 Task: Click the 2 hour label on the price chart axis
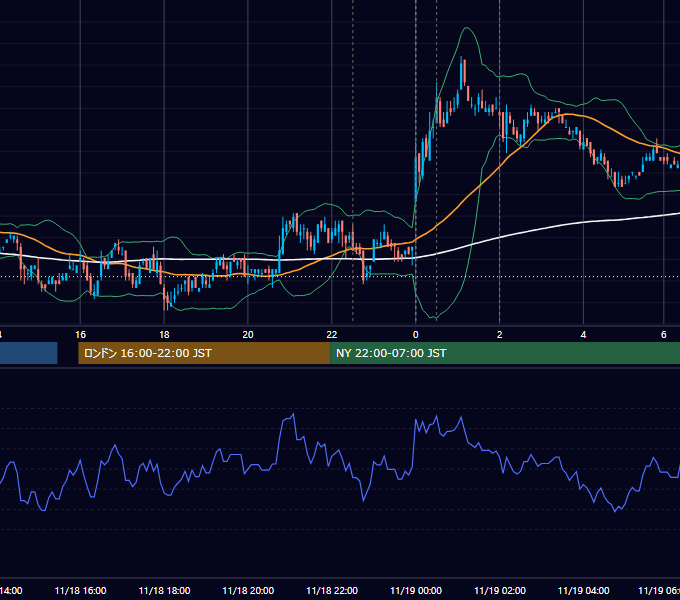(x=499, y=335)
